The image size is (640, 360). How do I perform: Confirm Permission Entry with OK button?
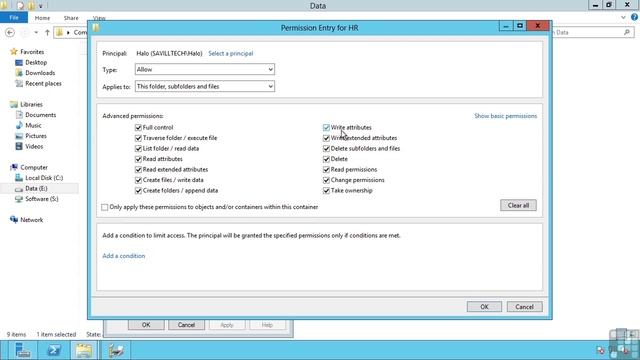click(x=484, y=307)
